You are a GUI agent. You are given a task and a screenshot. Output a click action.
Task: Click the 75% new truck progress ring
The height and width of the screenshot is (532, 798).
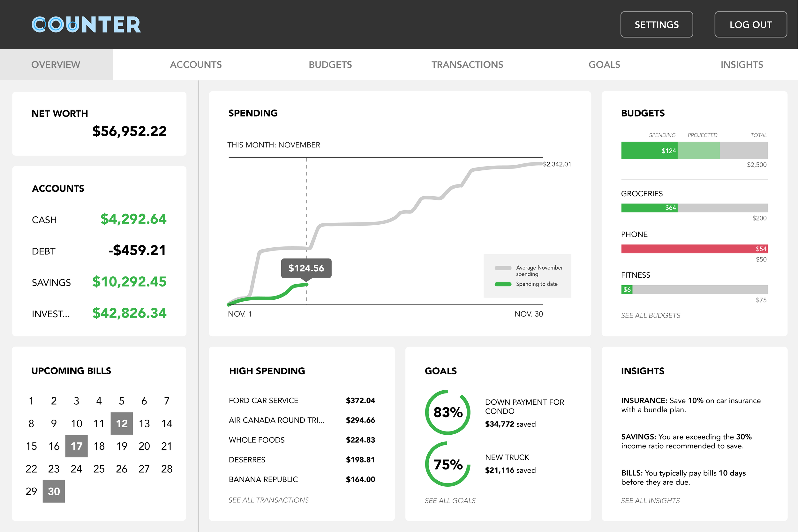click(448, 464)
